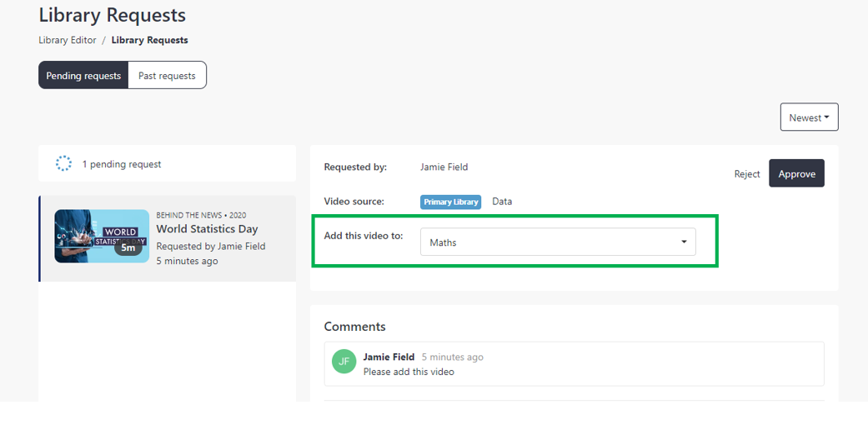The width and height of the screenshot is (868, 430).
Task: Click the 5m duration badge on the thumbnail
Action: tap(128, 247)
